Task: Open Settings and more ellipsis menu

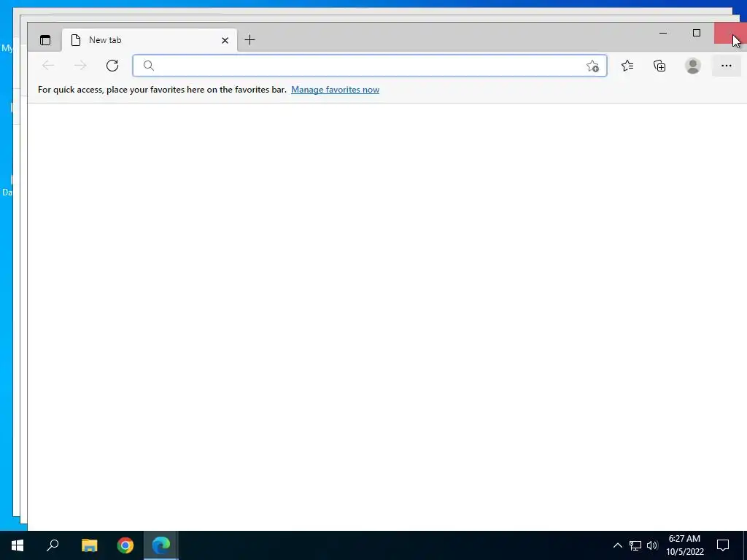Action: 726,66
